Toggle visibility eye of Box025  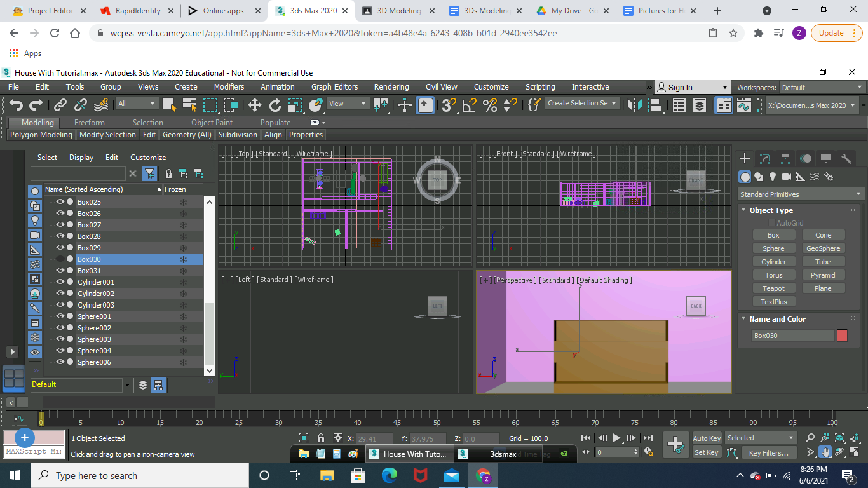pos(60,202)
